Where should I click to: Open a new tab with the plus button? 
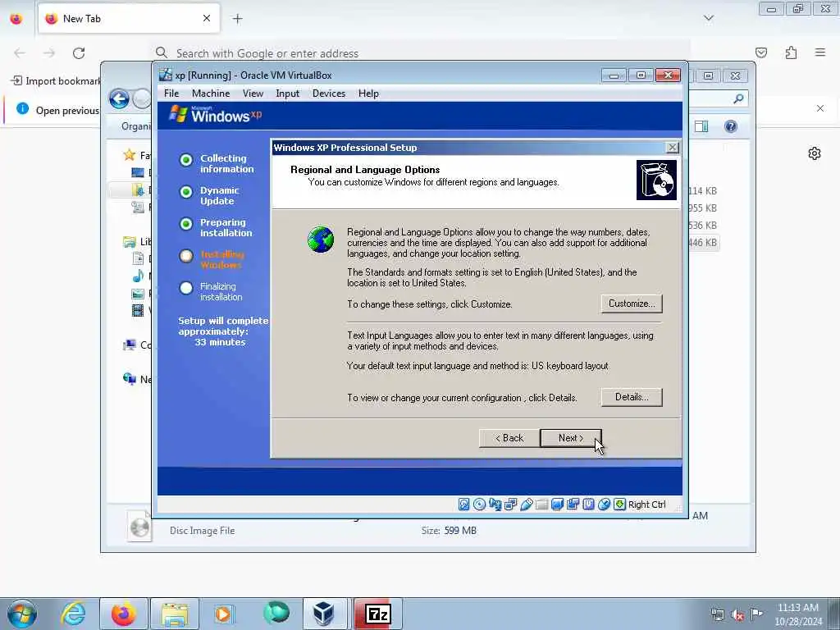[x=237, y=19]
